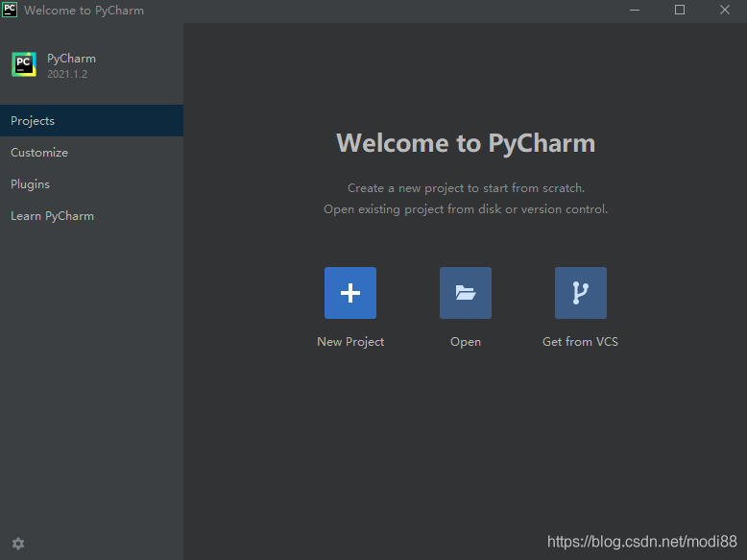Click the PyCharm logo in the sidebar

coord(24,64)
